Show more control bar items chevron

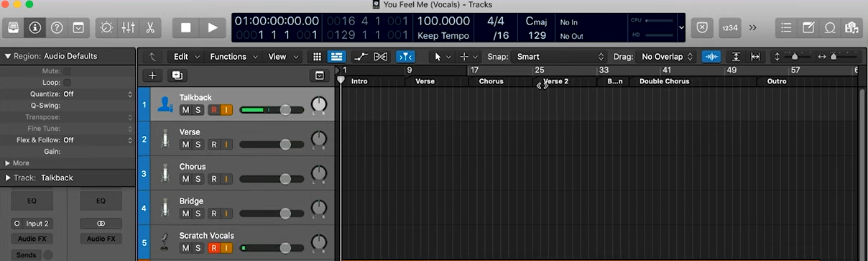(752, 27)
